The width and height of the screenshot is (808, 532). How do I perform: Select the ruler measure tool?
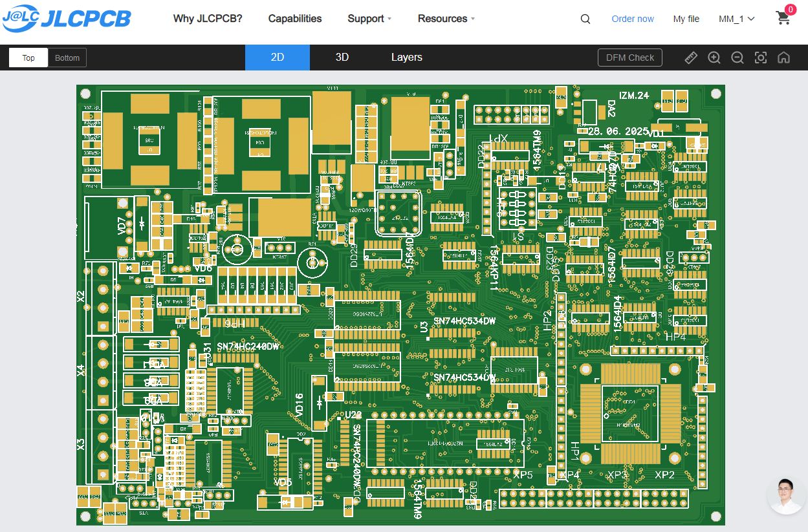click(691, 58)
